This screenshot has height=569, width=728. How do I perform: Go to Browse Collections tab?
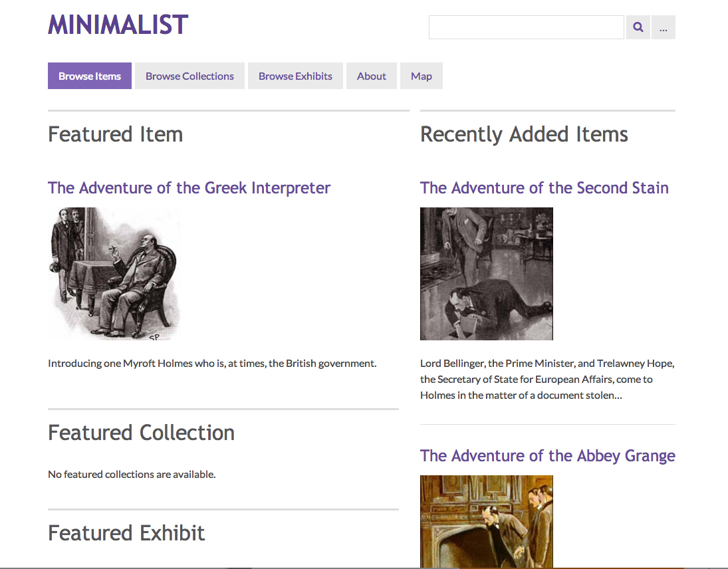(x=189, y=76)
